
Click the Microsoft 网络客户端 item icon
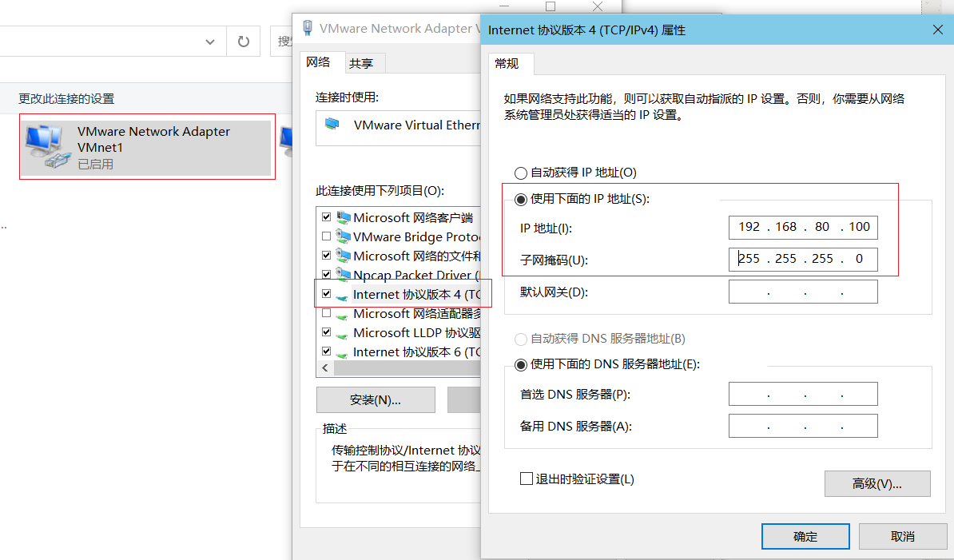point(344,217)
